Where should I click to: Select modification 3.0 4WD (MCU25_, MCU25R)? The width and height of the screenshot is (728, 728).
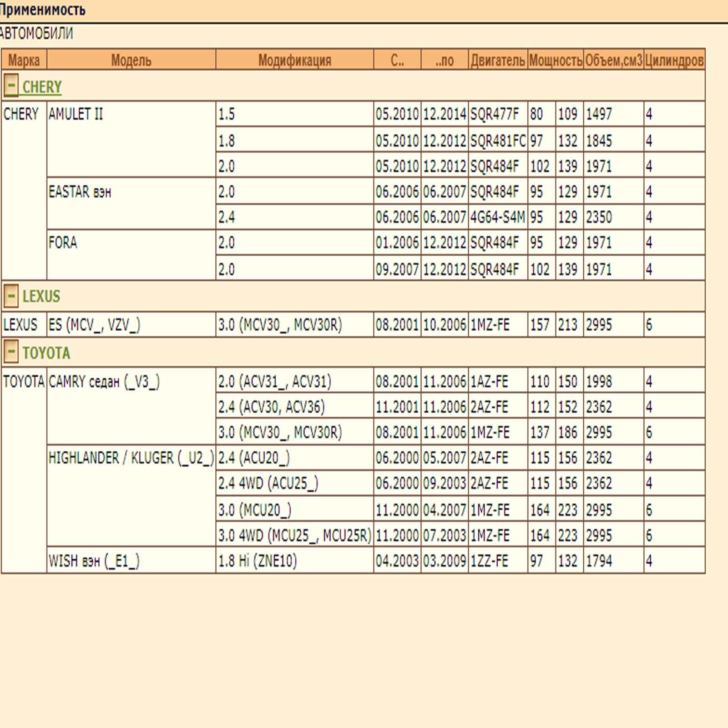pos(295,535)
